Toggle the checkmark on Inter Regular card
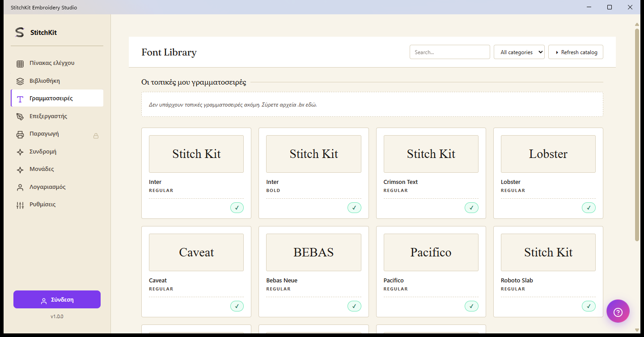This screenshot has height=337, width=644. point(237,208)
